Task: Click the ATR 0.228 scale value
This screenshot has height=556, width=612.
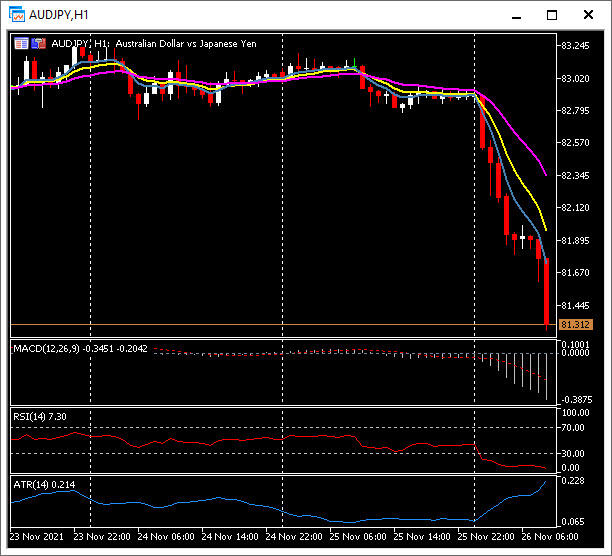Action: [x=573, y=481]
